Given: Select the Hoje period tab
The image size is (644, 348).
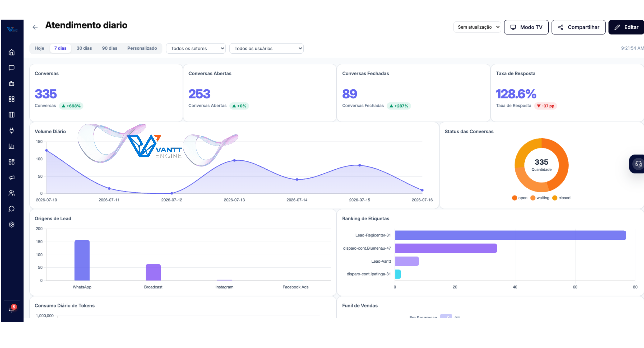Looking at the screenshot, I should pos(39,48).
